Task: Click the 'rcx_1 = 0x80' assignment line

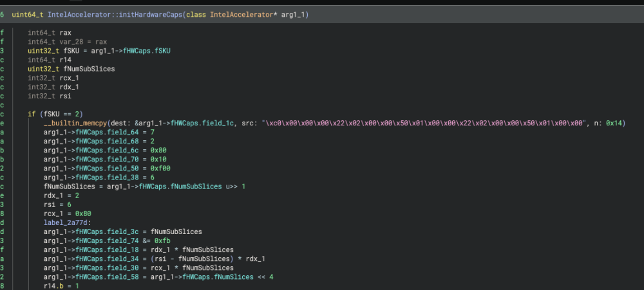Action: coord(68,213)
